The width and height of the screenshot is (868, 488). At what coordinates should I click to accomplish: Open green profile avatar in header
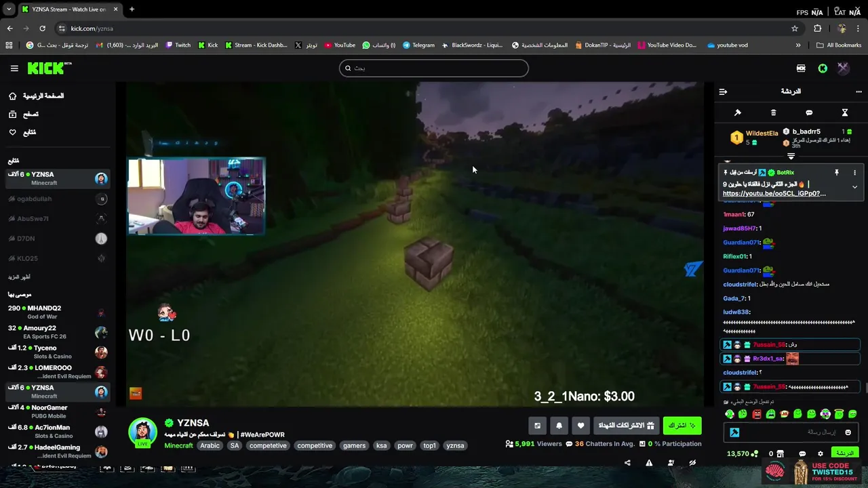pyautogui.click(x=823, y=68)
